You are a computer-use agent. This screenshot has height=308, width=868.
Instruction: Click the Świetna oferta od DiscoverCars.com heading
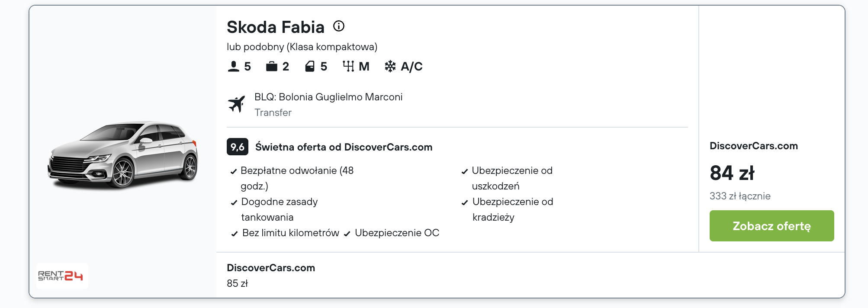click(344, 147)
